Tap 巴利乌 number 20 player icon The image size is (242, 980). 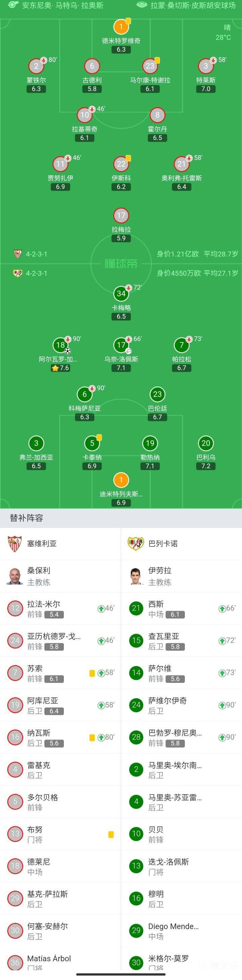206,443
